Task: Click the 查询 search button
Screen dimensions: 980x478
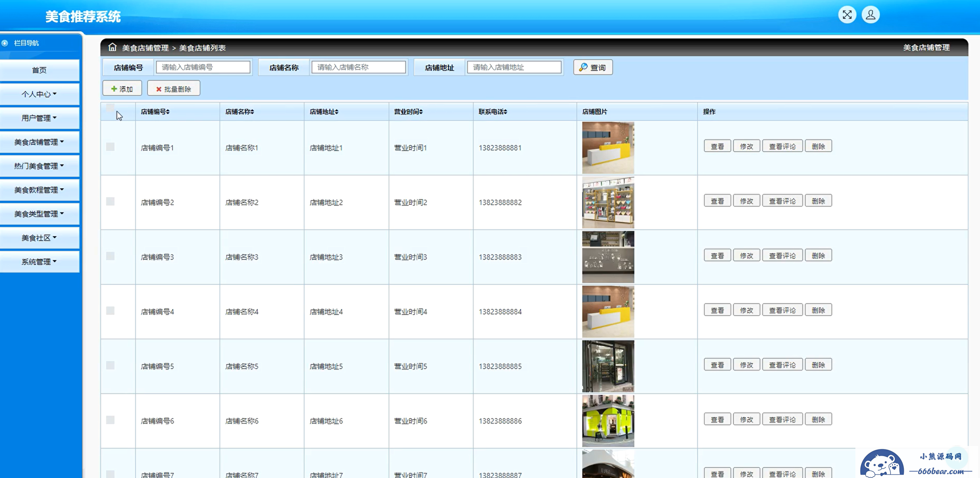Action: 593,67
